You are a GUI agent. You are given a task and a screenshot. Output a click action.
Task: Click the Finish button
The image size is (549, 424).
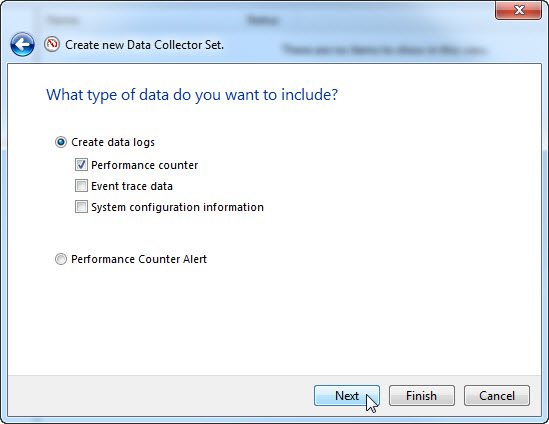coord(422,396)
